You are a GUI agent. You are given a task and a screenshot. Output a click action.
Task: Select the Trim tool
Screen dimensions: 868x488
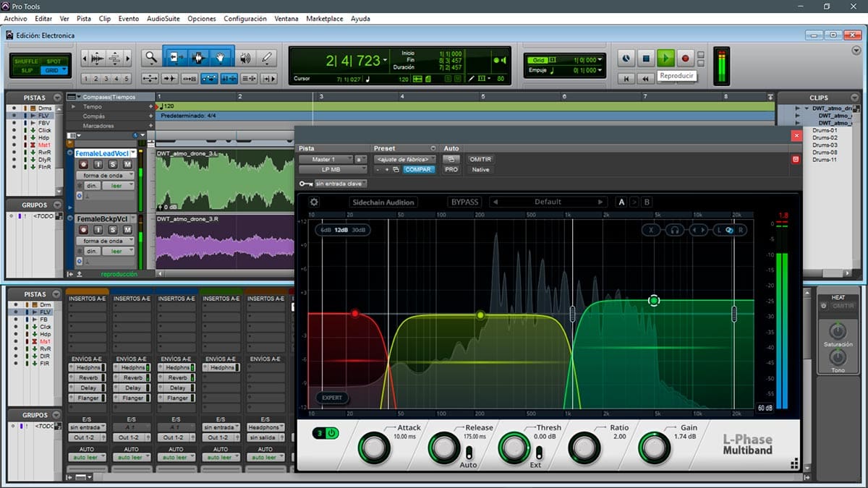(x=176, y=57)
